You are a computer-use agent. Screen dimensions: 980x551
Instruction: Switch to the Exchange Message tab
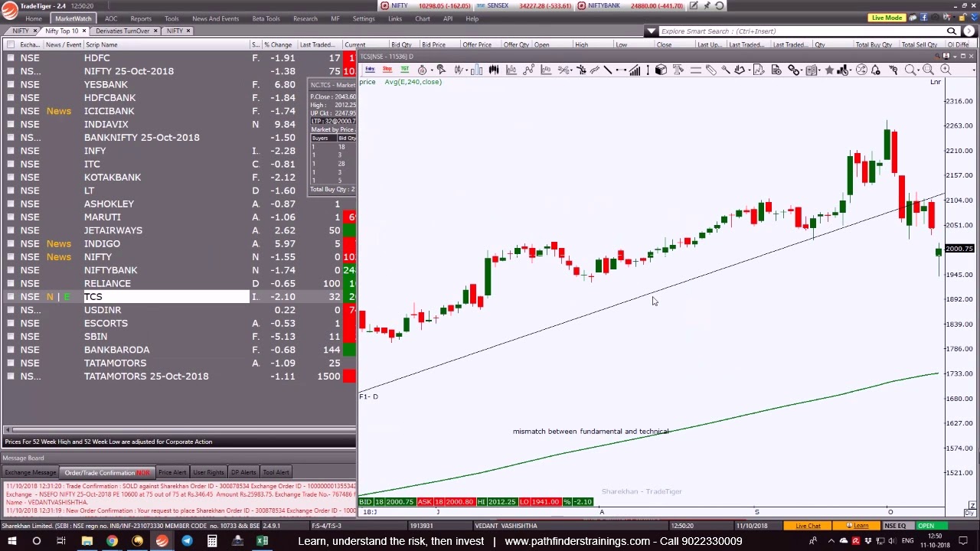coord(31,472)
